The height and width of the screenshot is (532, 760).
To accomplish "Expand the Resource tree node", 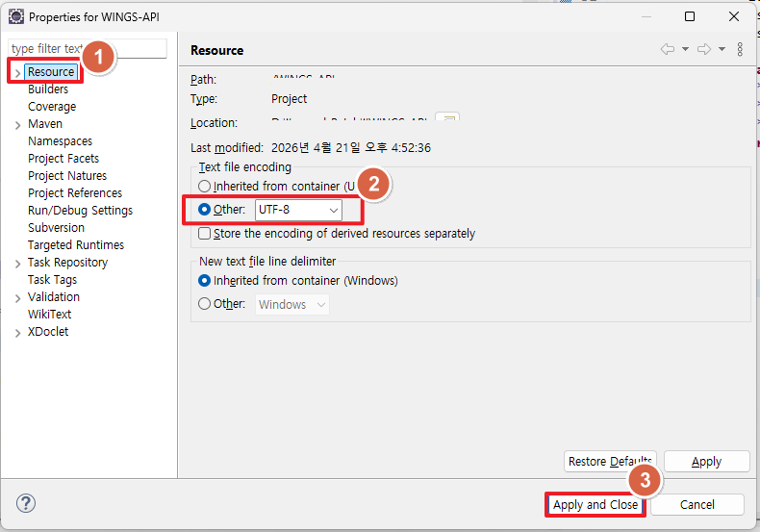I will (17, 73).
